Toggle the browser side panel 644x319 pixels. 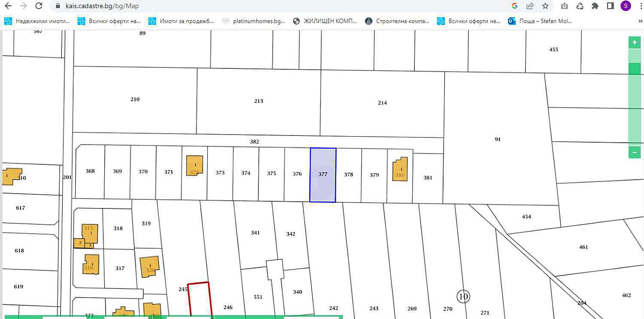coord(610,6)
